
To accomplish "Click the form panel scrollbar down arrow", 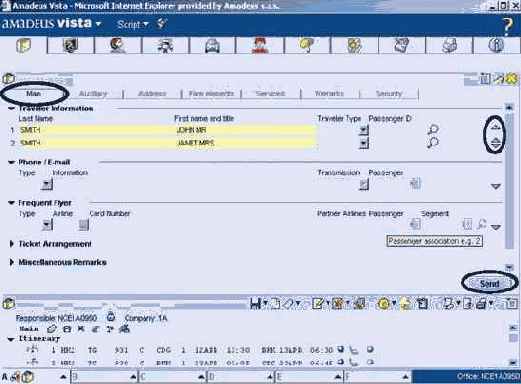I will pyautogui.click(x=509, y=267).
